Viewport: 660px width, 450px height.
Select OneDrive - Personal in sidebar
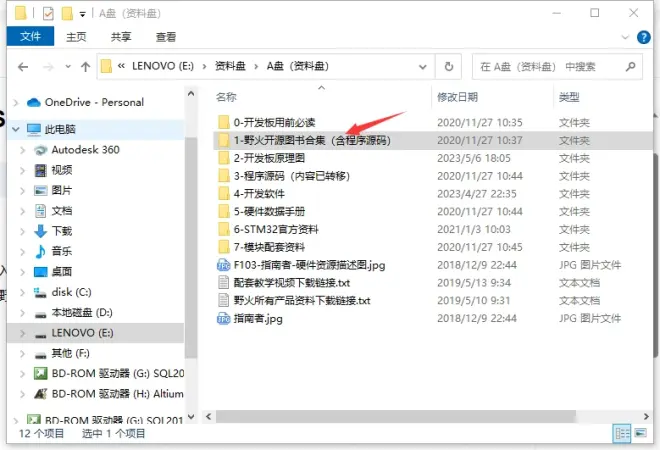tap(94, 102)
